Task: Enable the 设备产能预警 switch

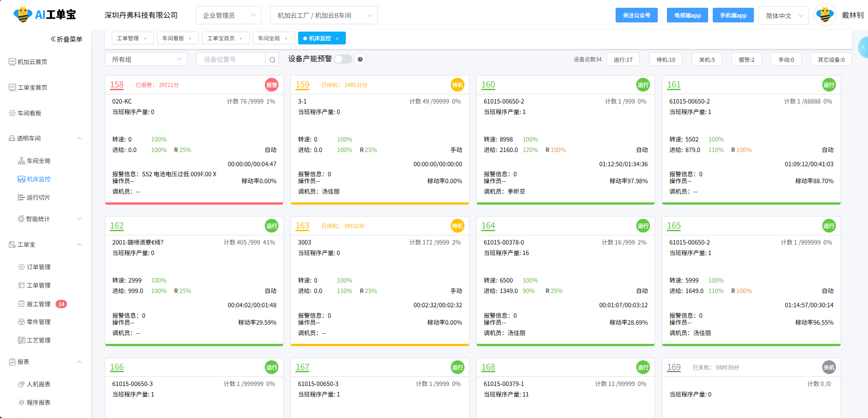Action: pos(342,59)
